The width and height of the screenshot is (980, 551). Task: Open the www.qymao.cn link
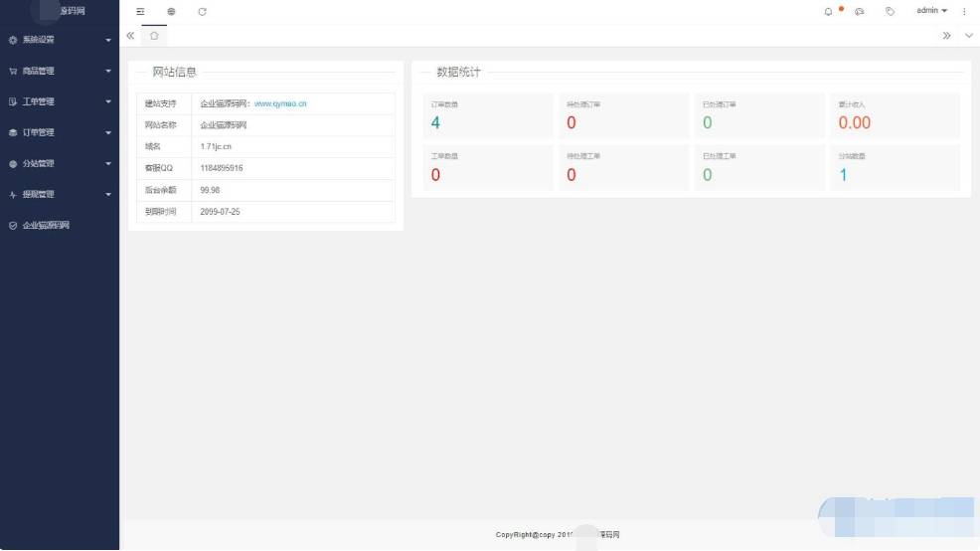(280, 103)
